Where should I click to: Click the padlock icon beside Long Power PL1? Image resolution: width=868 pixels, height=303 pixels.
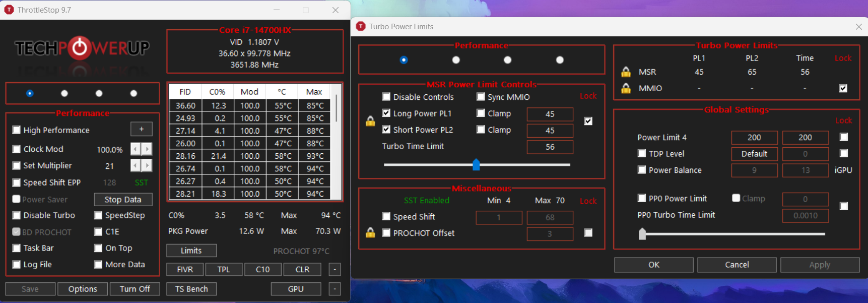tap(370, 121)
